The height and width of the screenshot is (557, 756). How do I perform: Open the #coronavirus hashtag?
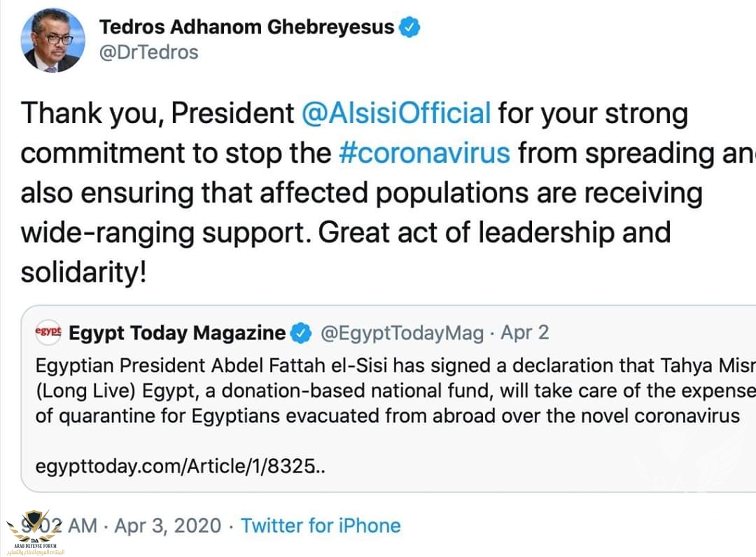(423, 153)
